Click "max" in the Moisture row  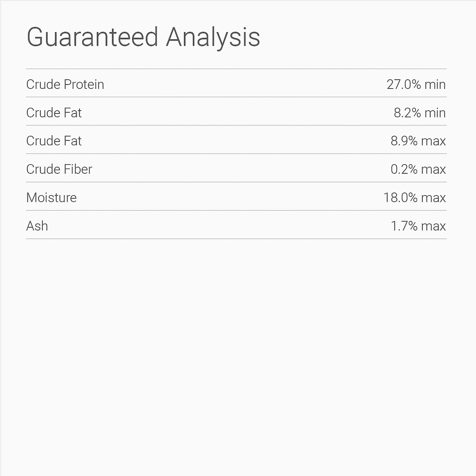434,198
